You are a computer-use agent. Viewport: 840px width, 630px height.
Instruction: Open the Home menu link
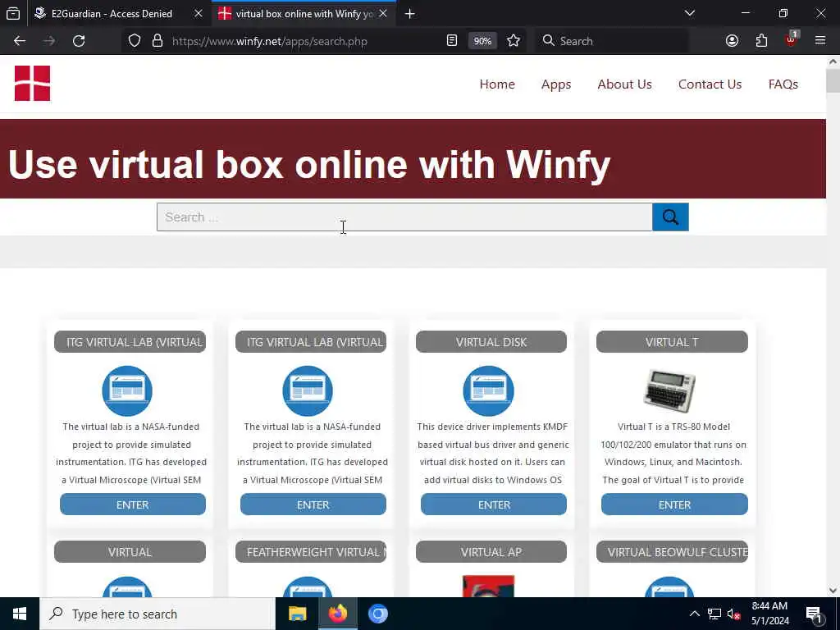(x=497, y=84)
